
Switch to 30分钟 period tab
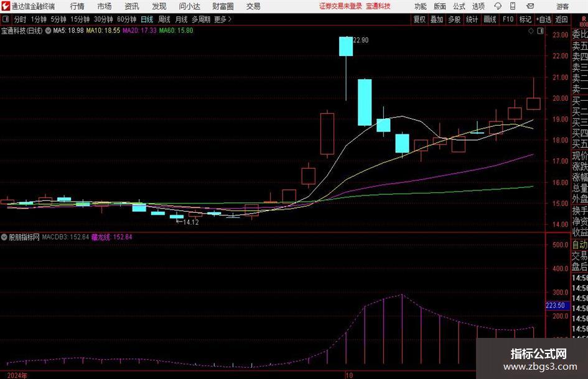point(103,19)
